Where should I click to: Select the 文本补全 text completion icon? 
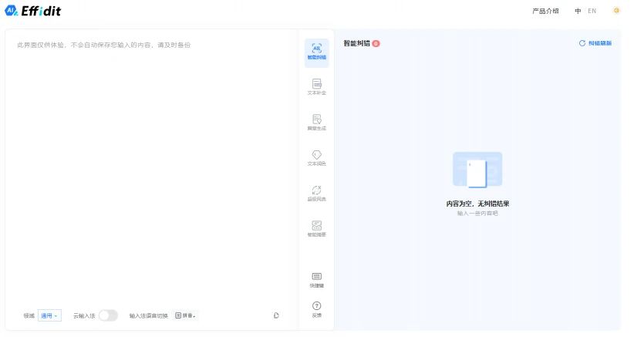coord(316,86)
